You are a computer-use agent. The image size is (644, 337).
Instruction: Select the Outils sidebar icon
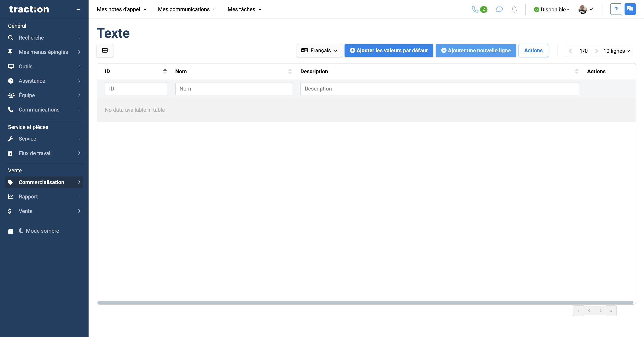pyautogui.click(x=11, y=66)
